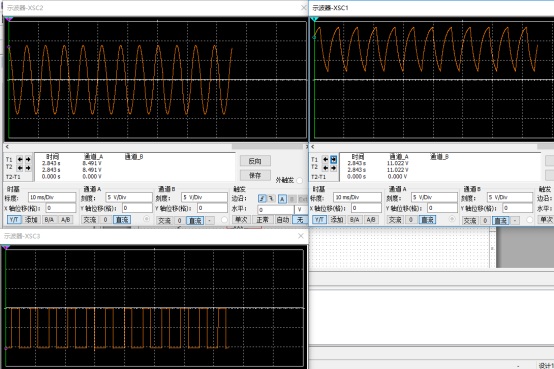The width and height of the screenshot is (554, 369).
Task: Set trigger source to Ext in XSC2
Action: pos(302,199)
